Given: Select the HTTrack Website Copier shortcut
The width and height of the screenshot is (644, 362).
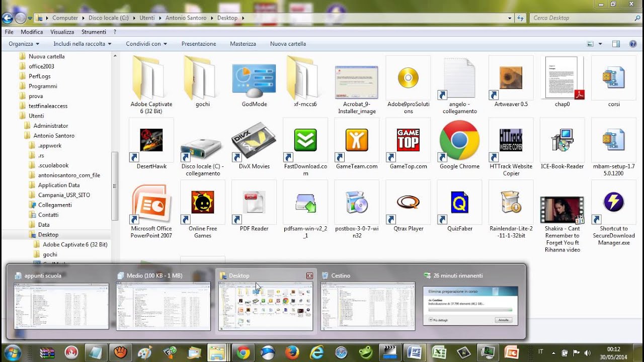Looking at the screenshot, I should 511,147.
